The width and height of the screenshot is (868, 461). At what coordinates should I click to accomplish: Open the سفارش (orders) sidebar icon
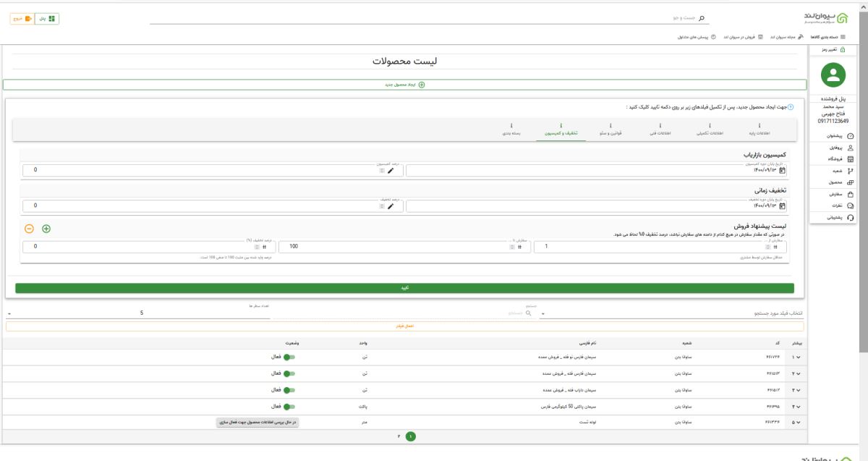(x=850, y=194)
